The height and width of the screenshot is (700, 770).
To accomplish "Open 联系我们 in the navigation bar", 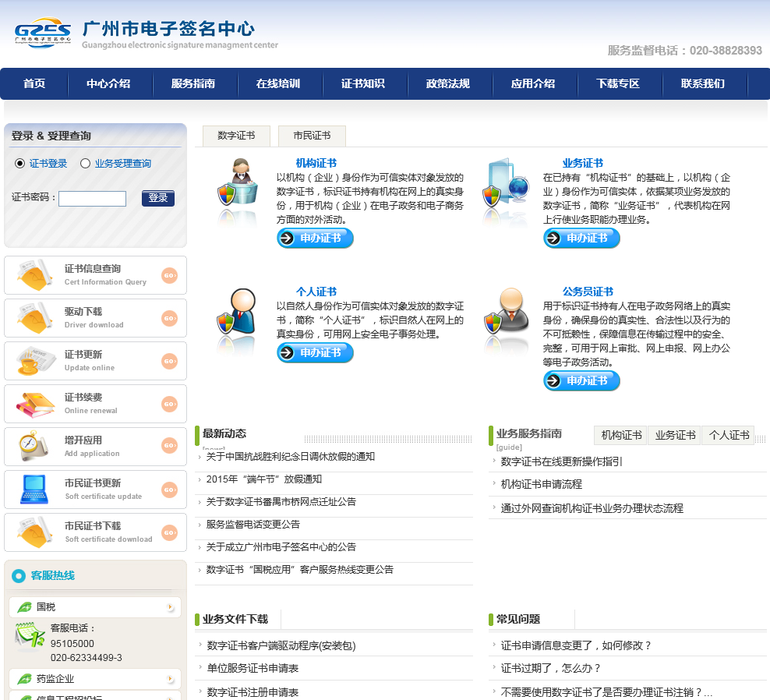I will coord(703,83).
